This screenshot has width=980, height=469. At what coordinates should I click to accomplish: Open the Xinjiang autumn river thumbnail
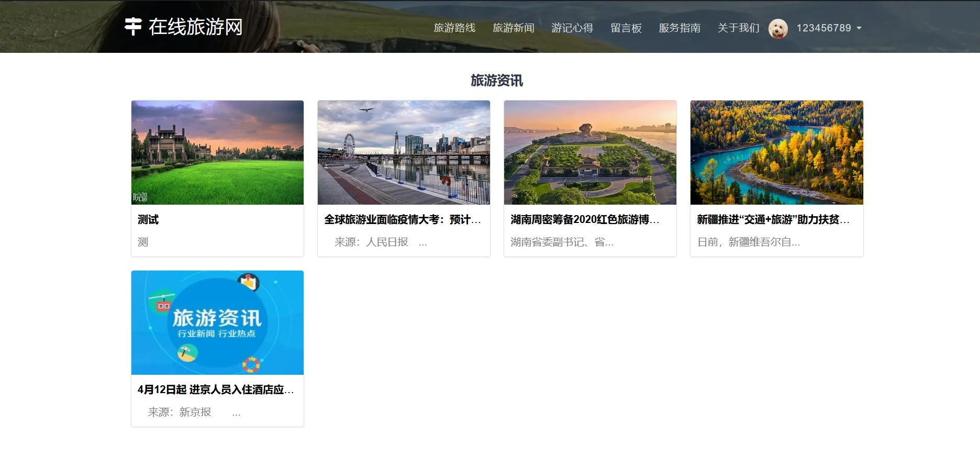coord(777,152)
